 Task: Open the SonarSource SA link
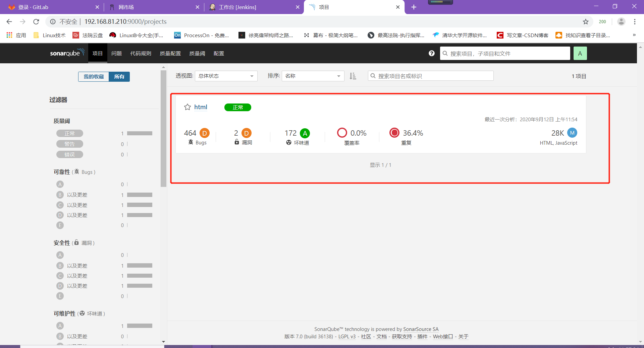point(421,329)
